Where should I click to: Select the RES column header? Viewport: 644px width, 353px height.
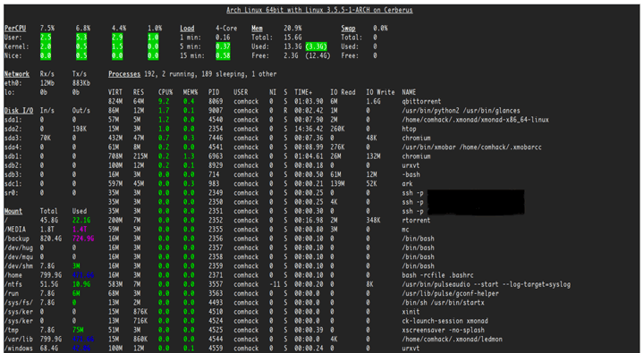click(139, 92)
